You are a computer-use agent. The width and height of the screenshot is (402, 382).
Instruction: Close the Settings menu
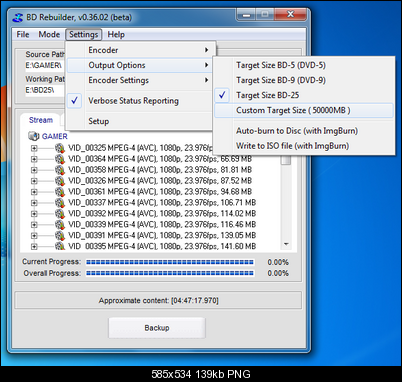click(83, 34)
